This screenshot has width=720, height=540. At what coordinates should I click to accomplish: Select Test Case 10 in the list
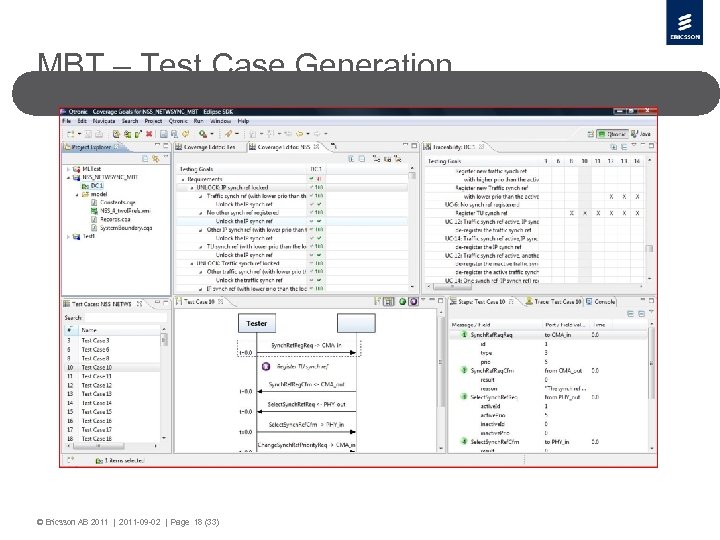[96, 367]
